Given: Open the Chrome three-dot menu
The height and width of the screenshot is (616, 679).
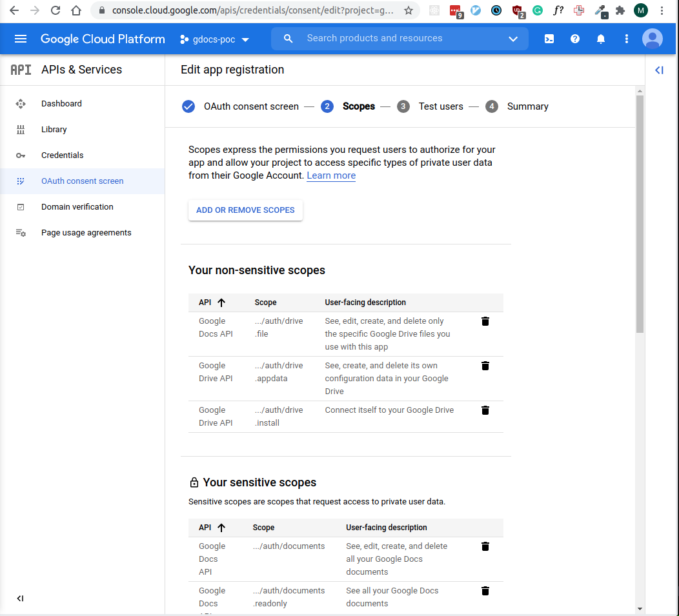Looking at the screenshot, I should point(662,10).
